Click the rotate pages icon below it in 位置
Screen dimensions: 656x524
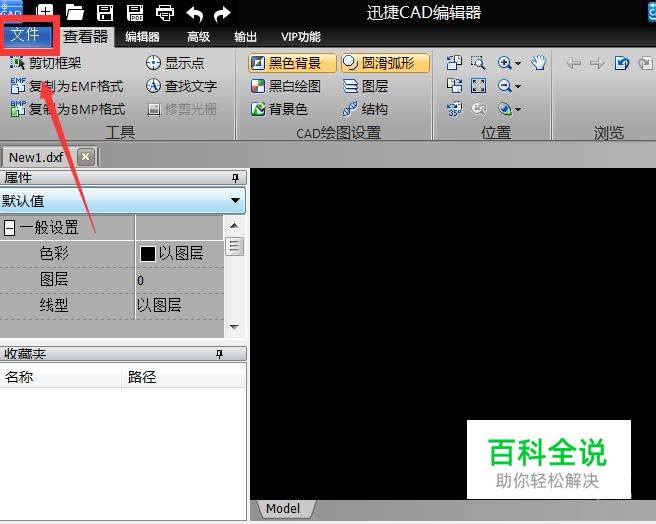[454, 86]
